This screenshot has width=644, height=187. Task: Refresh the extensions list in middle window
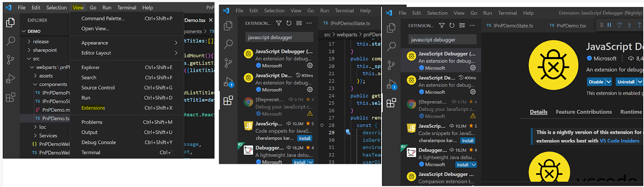tap(289, 23)
